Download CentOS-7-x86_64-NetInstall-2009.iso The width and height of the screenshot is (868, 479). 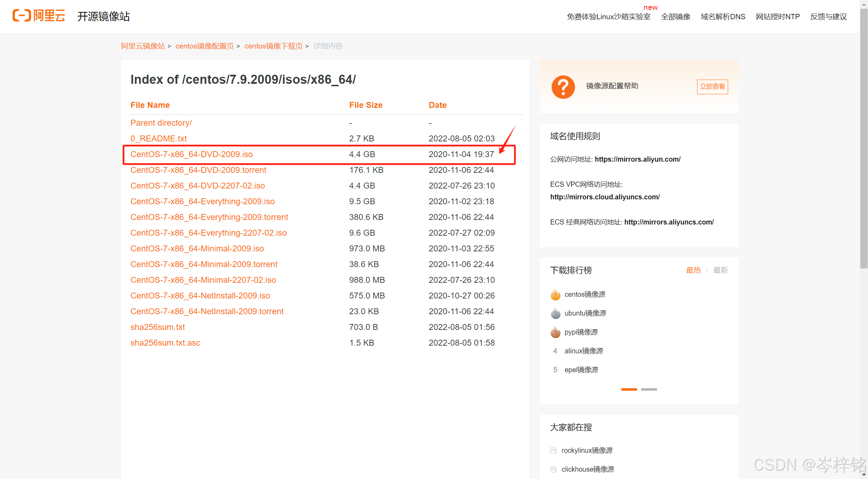(200, 296)
